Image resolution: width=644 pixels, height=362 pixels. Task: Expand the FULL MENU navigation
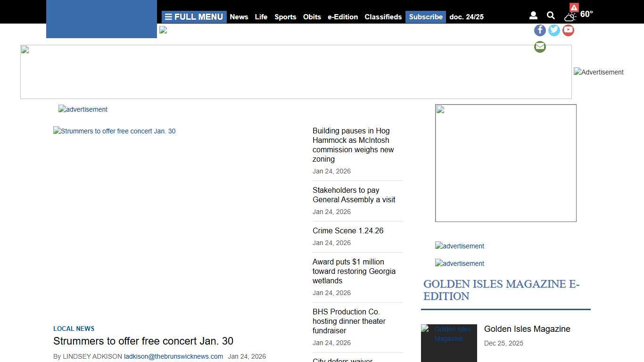click(194, 16)
